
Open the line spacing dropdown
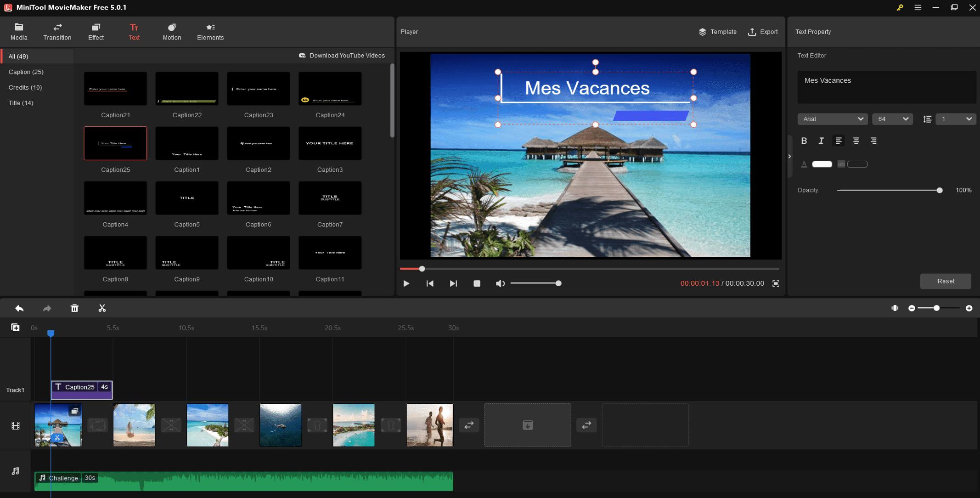(x=956, y=119)
